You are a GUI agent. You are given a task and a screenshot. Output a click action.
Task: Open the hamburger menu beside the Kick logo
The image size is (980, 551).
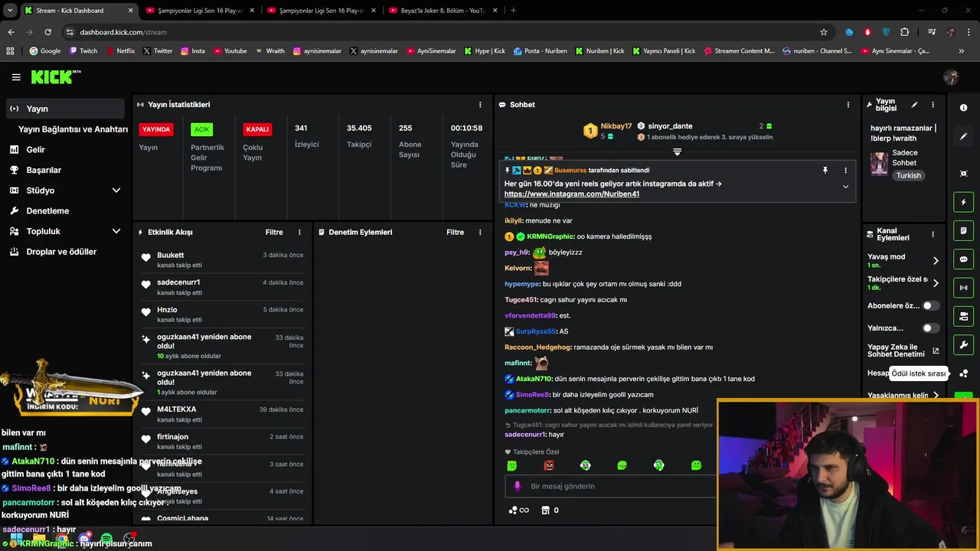tap(16, 77)
